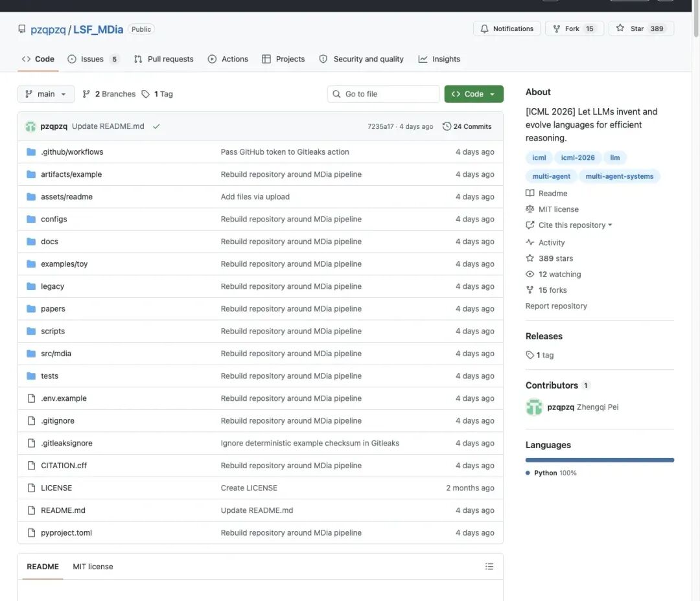Open the .github/workflows folder

72,152
